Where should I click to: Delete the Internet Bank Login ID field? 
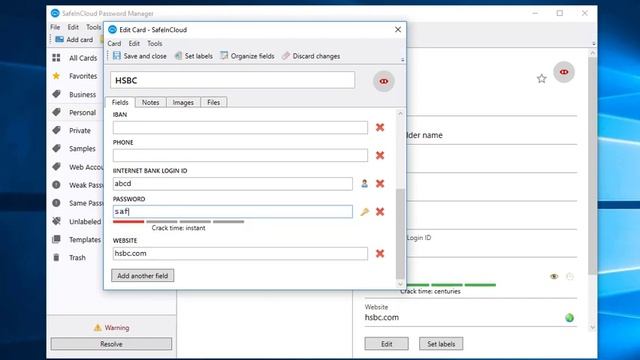380,183
